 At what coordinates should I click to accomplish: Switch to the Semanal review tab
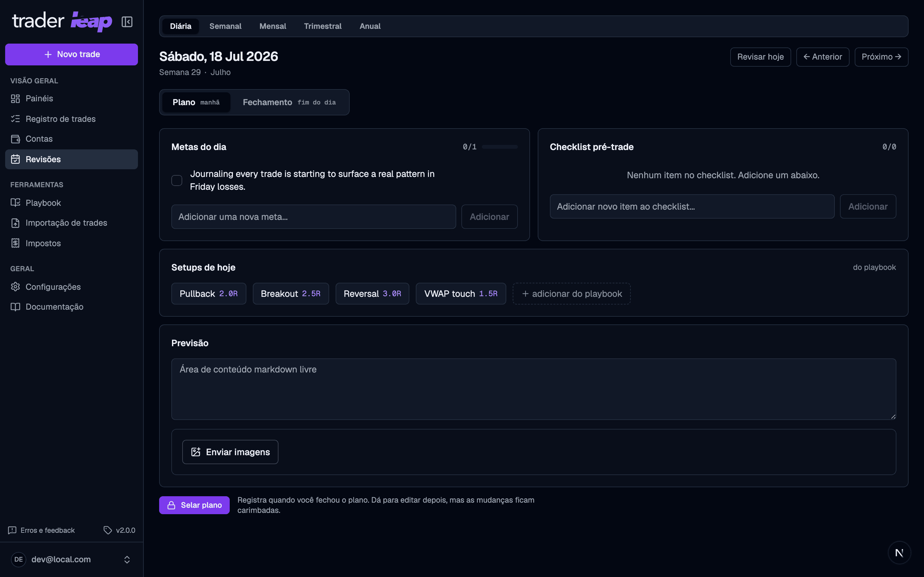225,26
